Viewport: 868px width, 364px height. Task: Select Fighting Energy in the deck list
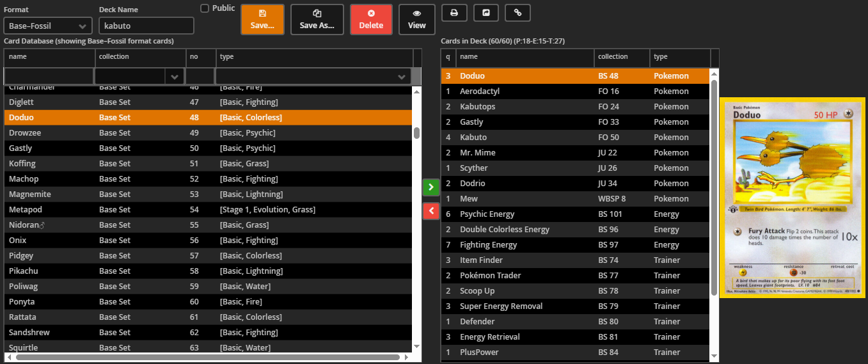click(x=576, y=245)
